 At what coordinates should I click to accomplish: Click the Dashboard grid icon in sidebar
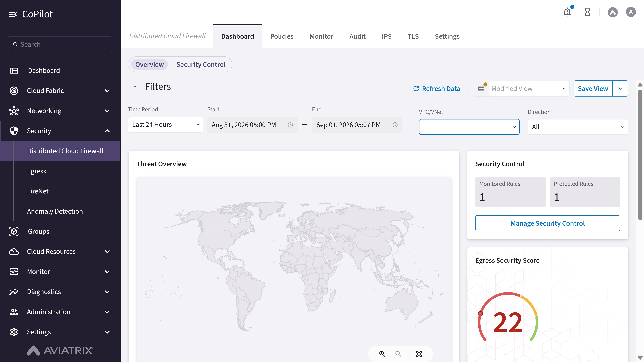click(x=14, y=70)
